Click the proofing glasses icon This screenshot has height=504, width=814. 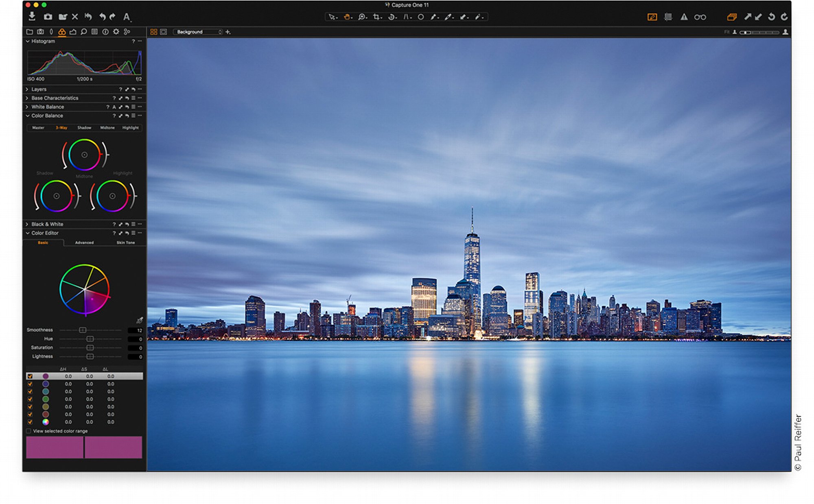click(700, 17)
